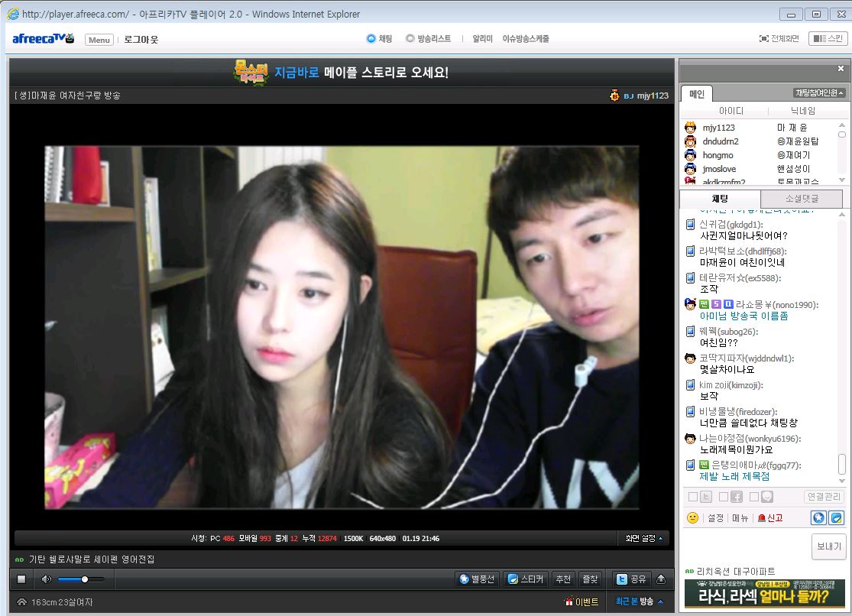Click mobile icon next to 꿱꿱(subog26)
852x616 pixels.
(x=690, y=331)
